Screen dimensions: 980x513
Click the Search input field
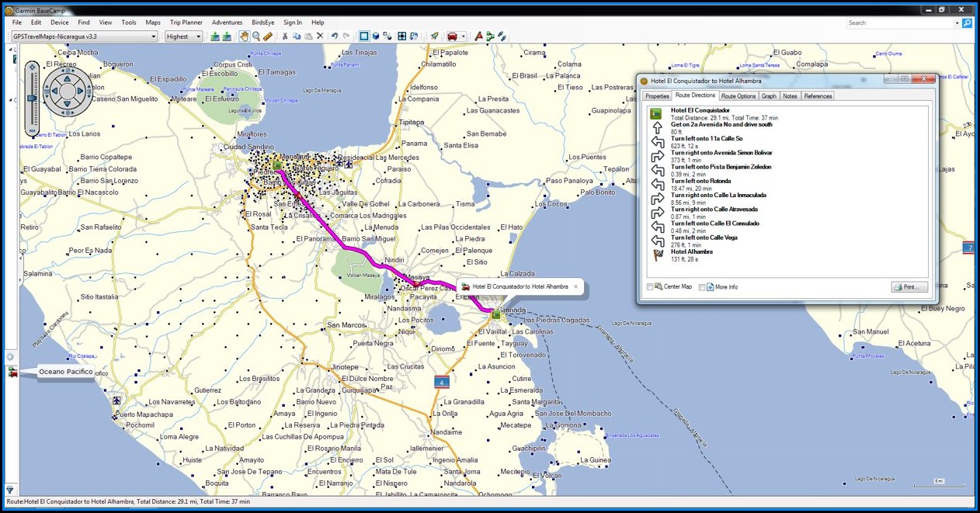pyautogui.click(x=902, y=23)
